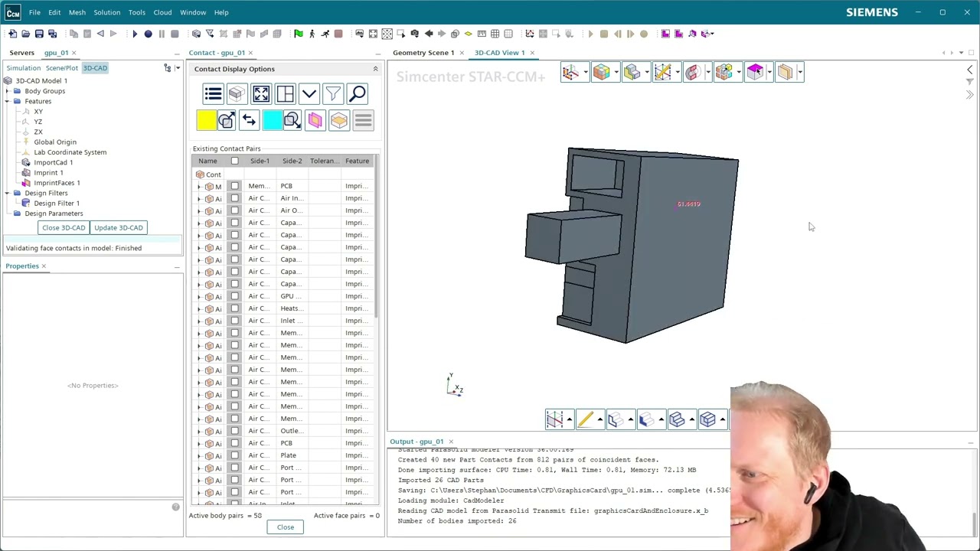
Task: Click the select side-2 icon beside cyan swatch
Action: [292, 120]
